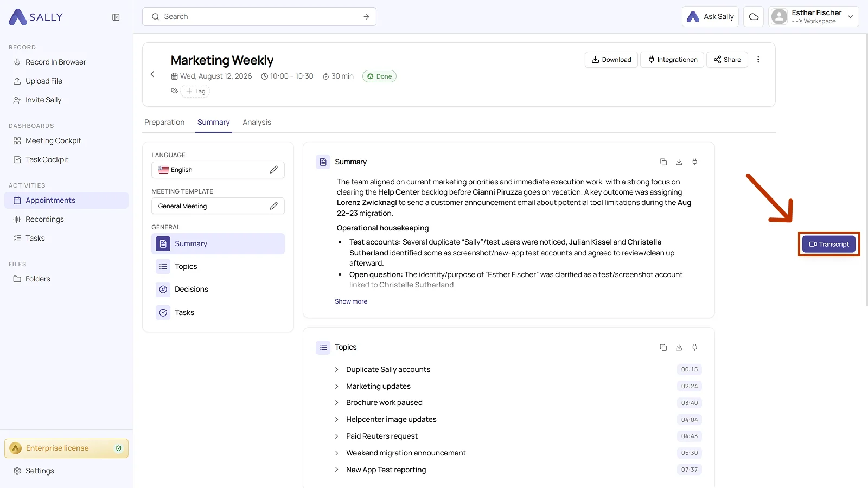Click the Enterprise license banner
The height and width of the screenshot is (488, 868).
tap(66, 448)
